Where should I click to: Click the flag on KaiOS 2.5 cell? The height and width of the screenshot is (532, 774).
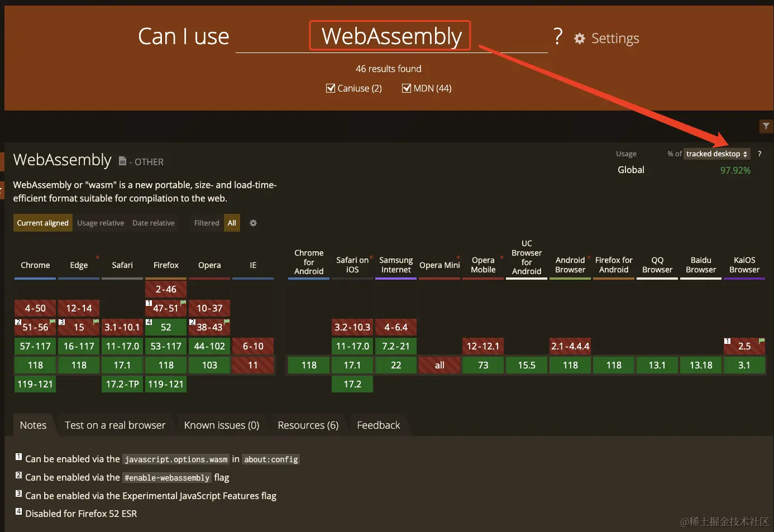coord(762,341)
